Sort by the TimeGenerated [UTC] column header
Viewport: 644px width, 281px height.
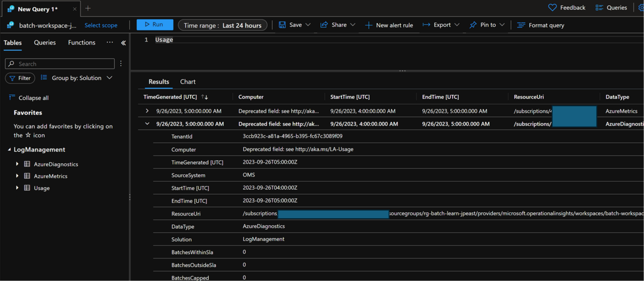tap(171, 97)
